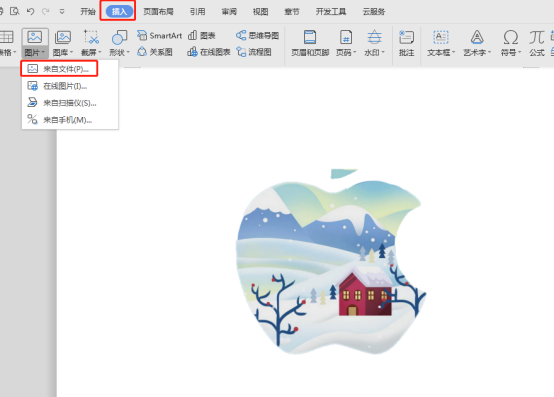Image resolution: width=554 pixels, height=397 pixels.
Task: Click the 页码 page number icon
Action: (x=346, y=37)
